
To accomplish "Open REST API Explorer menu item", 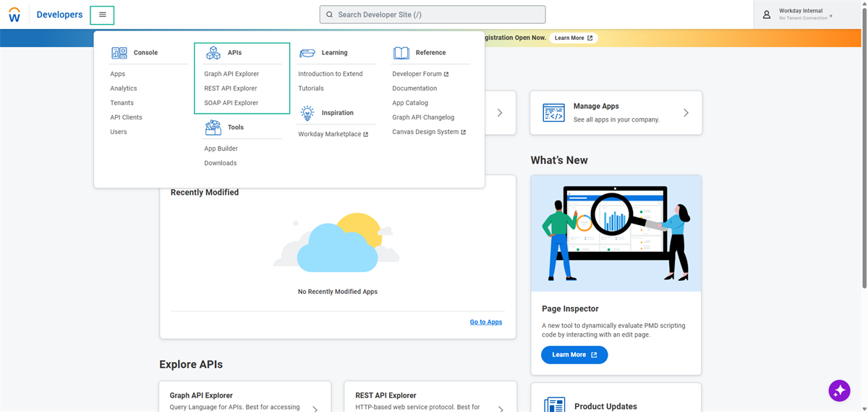I will pos(231,88).
